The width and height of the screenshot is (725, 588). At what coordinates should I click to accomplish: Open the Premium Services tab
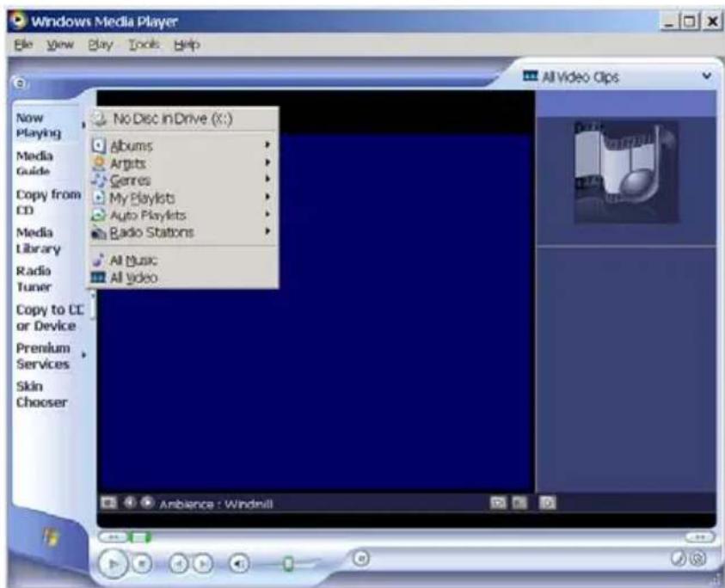click(x=43, y=356)
